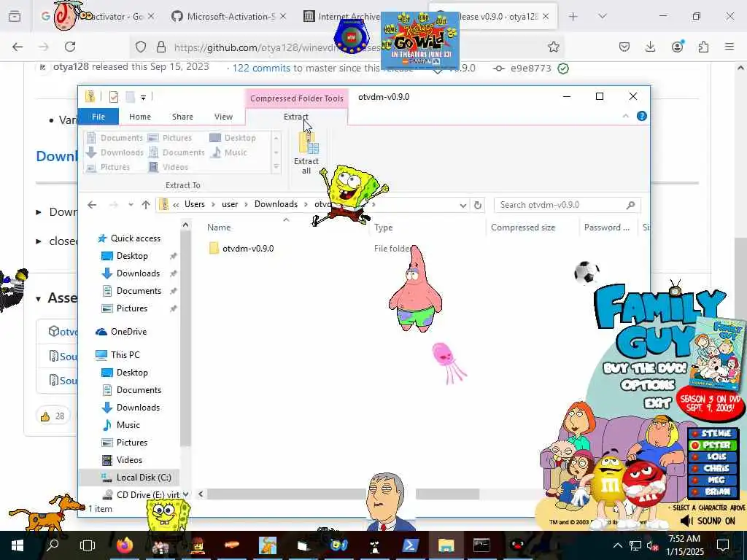Viewport: 747px width, 560px height.
Task: Select the otvdm-v0.9.0 folder in file list
Action: coord(248,249)
